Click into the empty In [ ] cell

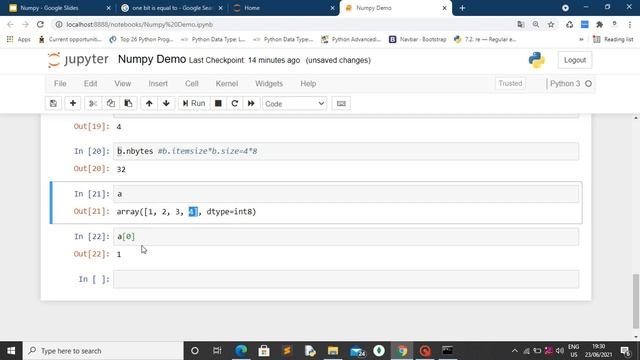[x=346, y=279]
